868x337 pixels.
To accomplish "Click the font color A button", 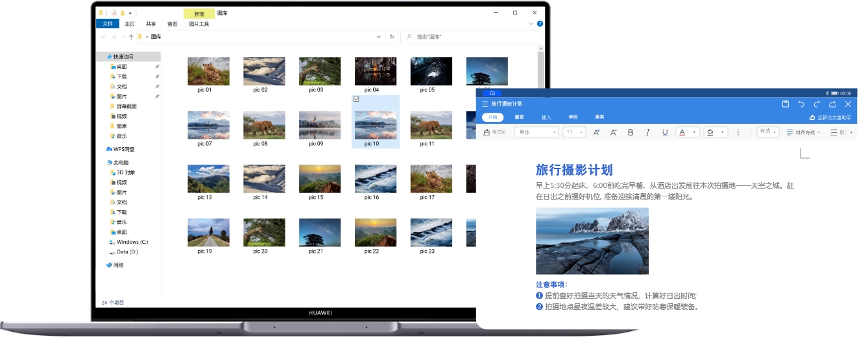I will click(x=682, y=132).
